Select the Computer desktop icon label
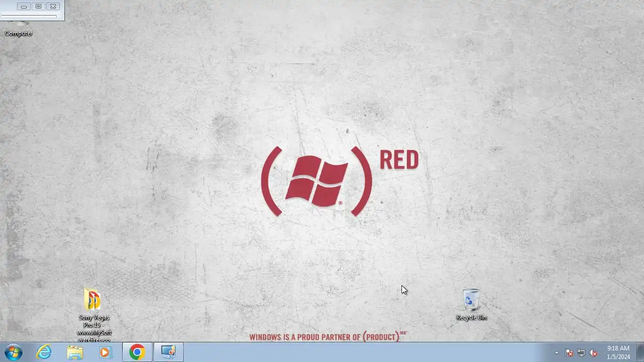 click(19, 33)
